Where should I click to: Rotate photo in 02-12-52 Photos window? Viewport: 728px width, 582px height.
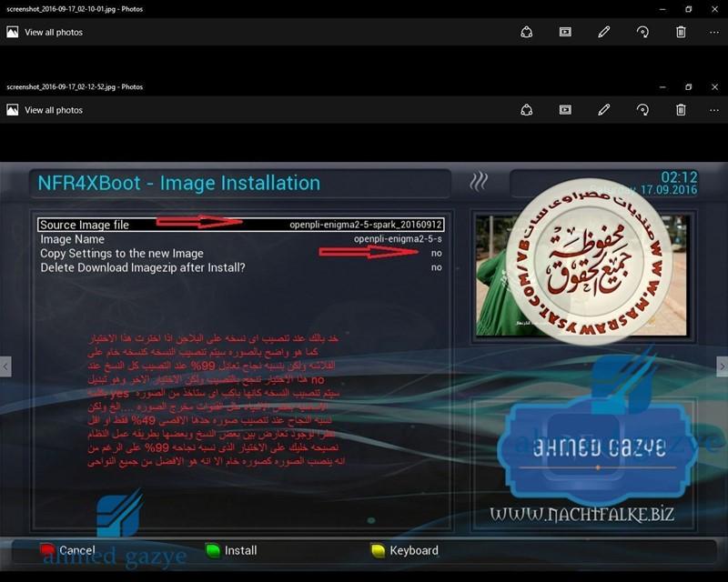pos(642,110)
